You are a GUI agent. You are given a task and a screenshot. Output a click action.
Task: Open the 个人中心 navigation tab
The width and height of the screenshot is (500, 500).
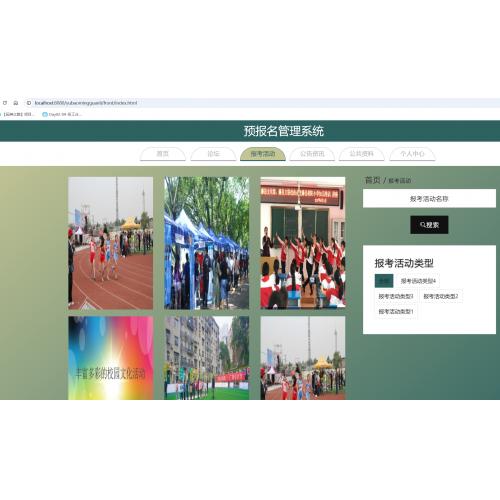(x=412, y=154)
